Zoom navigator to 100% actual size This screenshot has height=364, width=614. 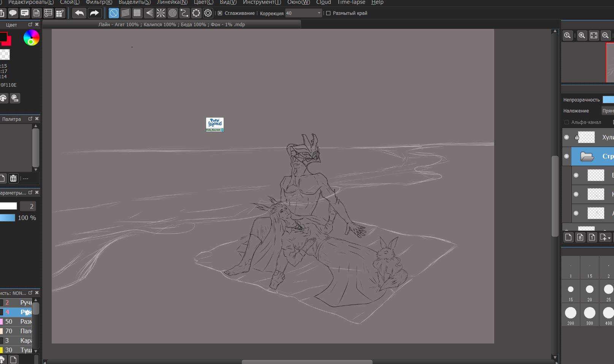[568, 35]
